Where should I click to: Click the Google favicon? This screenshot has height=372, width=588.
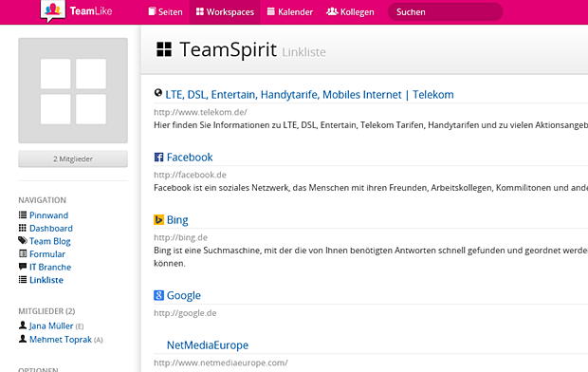coord(158,295)
